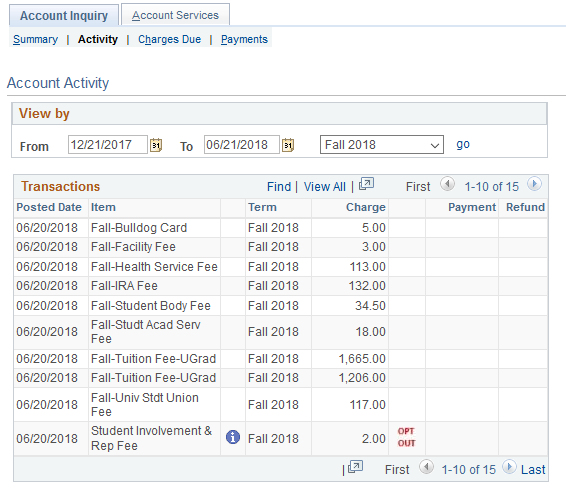Open the Payments sub-tab
The width and height of the screenshot is (566, 494).
click(244, 39)
